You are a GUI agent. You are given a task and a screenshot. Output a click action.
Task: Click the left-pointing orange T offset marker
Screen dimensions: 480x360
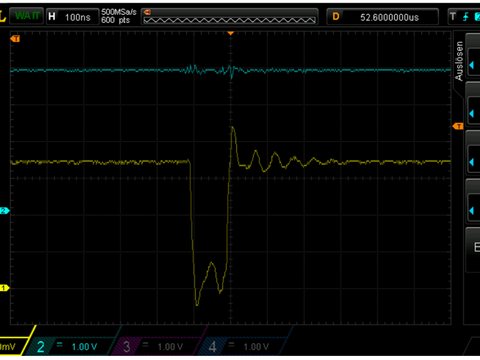(x=15, y=39)
